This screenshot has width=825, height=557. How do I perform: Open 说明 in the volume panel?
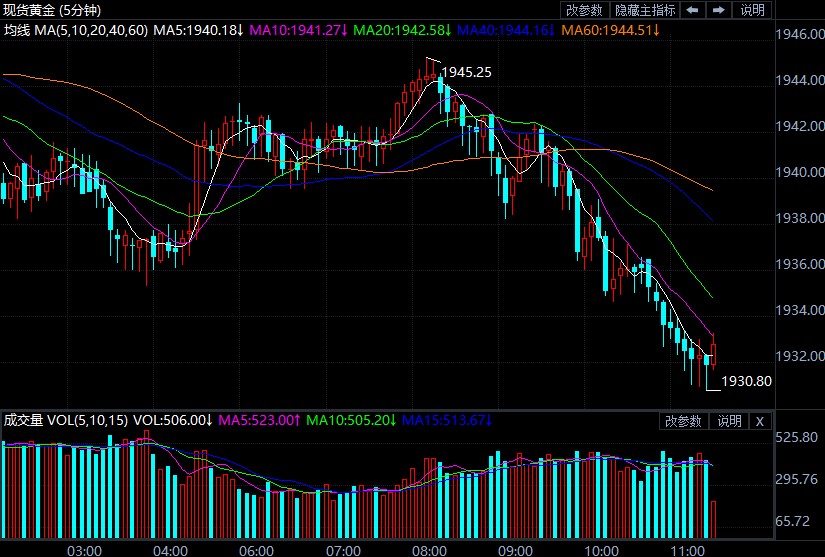point(729,421)
